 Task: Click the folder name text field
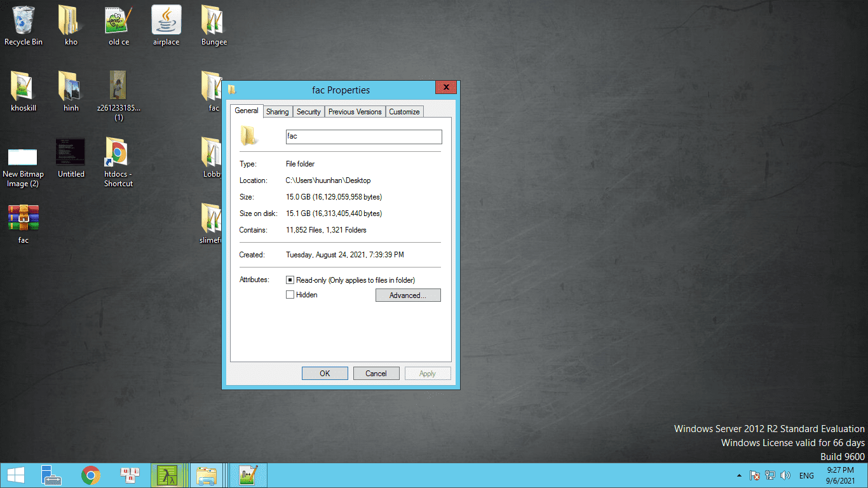[x=363, y=137]
